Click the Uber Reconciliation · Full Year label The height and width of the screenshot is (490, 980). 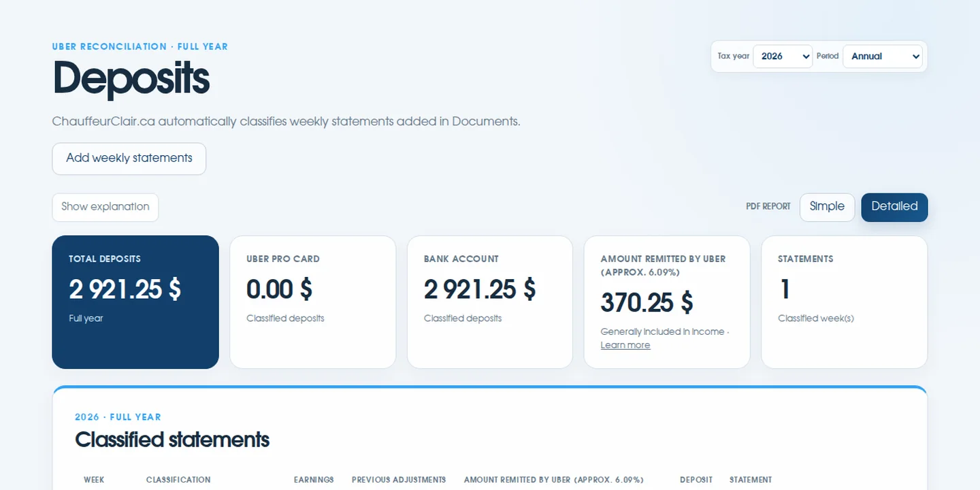pos(140,47)
